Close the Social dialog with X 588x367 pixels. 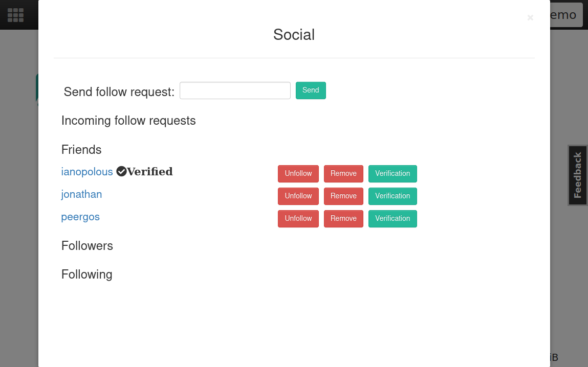point(530,18)
